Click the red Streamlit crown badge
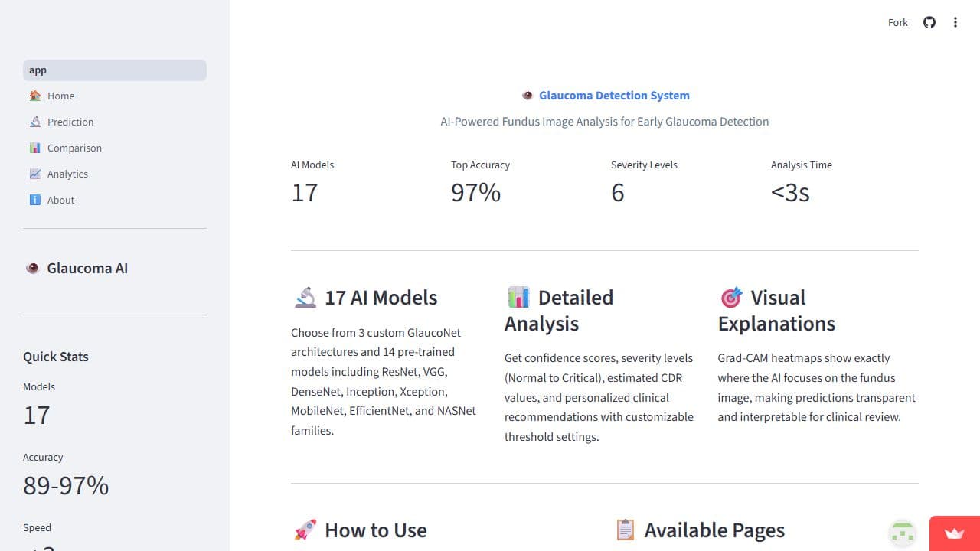 coord(954,533)
